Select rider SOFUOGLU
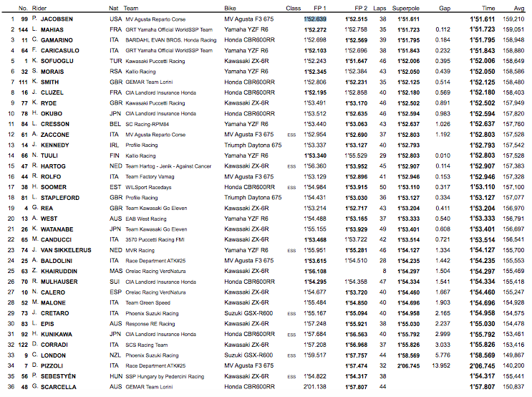 [x=57, y=62]
